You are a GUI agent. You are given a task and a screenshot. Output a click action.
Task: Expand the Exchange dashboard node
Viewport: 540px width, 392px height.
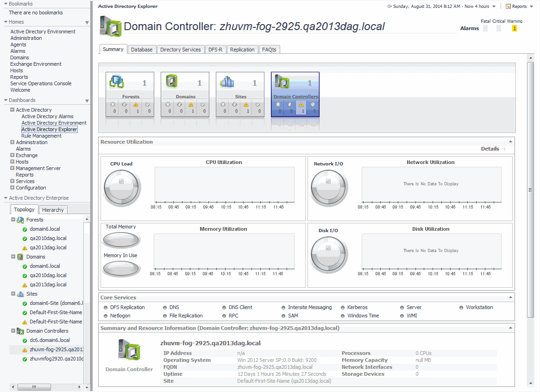pyautogui.click(x=12, y=155)
